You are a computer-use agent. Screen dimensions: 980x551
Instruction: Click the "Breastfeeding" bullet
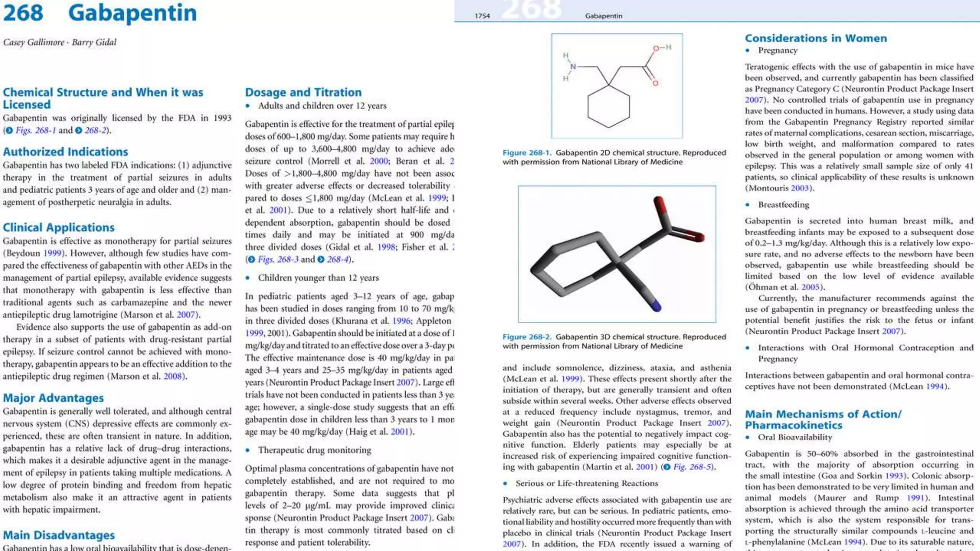pyautogui.click(x=783, y=205)
